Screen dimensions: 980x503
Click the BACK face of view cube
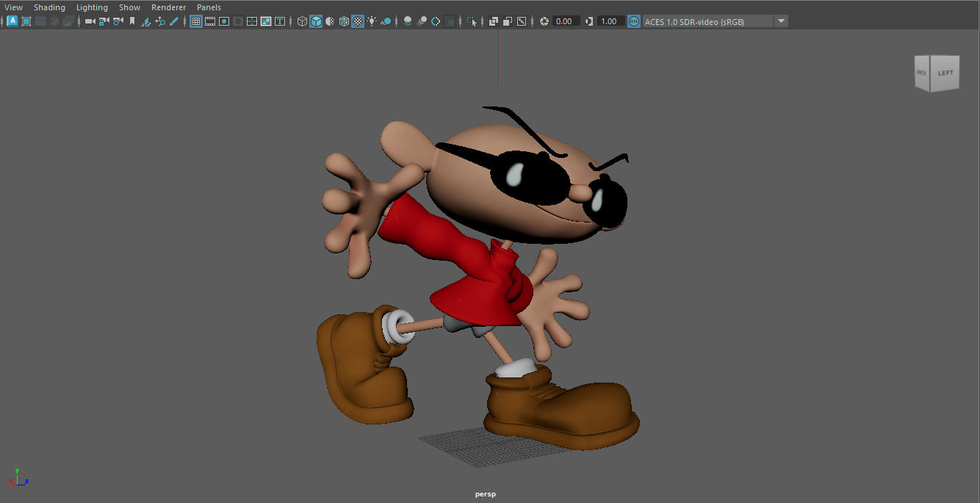pyautogui.click(x=923, y=73)
